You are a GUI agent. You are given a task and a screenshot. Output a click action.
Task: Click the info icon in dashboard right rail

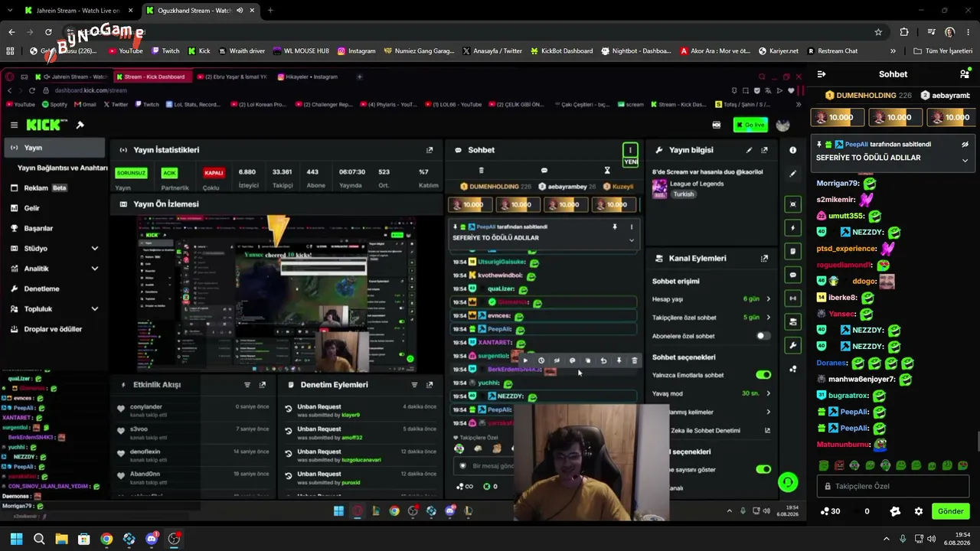click(x=793, y=150)
